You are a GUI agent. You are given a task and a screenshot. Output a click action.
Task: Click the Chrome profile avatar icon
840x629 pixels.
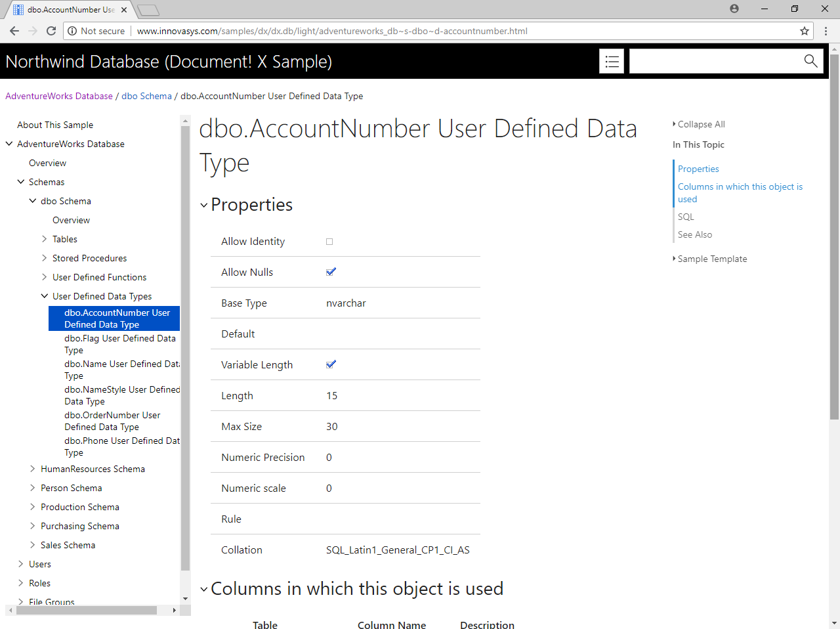[734, 9]
